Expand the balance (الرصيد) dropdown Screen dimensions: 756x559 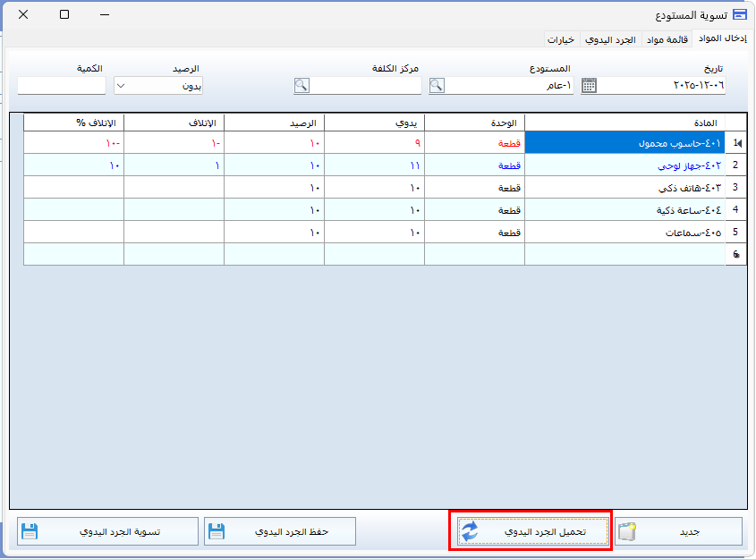[122, 86]
